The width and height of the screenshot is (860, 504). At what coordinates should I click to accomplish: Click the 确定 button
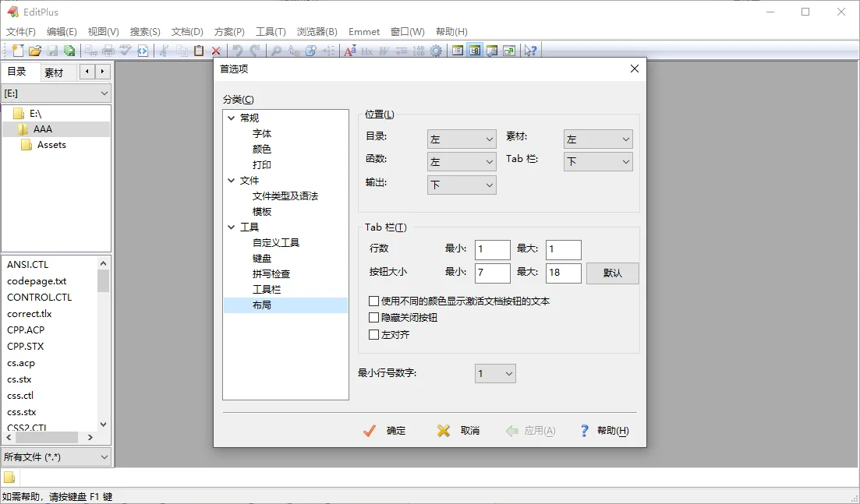pyautogui.click(x=385, y=431)
